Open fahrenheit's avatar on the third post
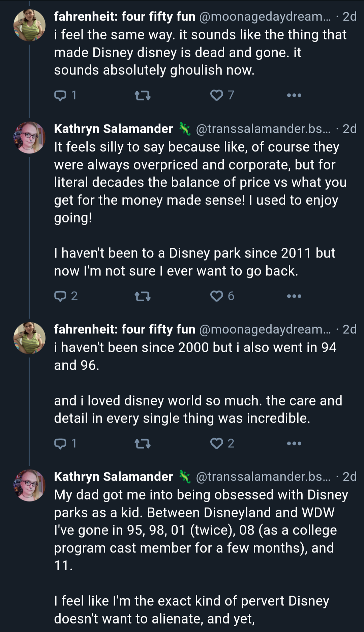 click(29, 338)
